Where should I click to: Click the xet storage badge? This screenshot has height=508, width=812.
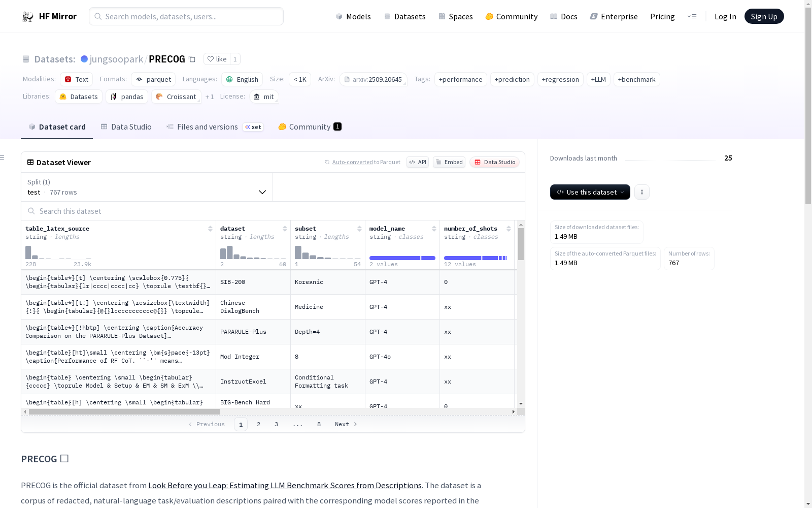point(253,127)
